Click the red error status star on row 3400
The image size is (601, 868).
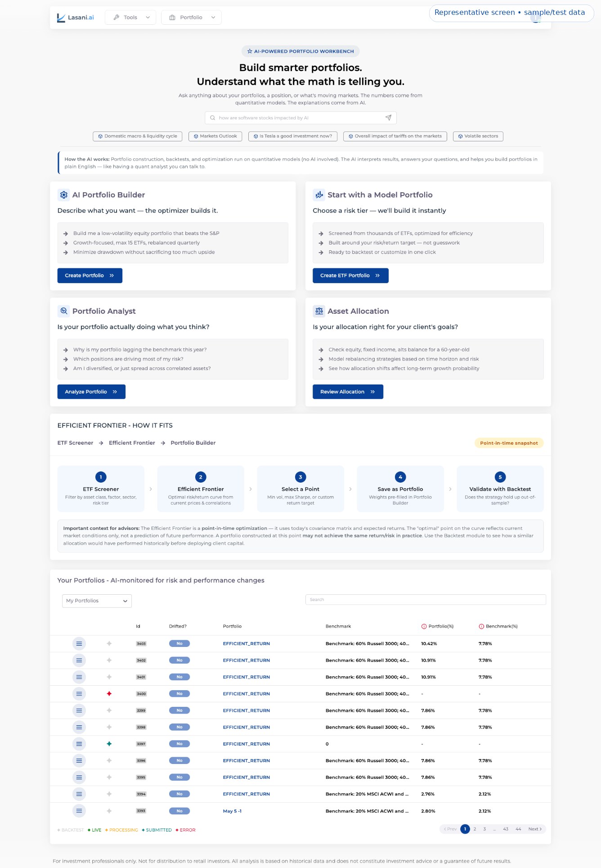point(109,694)
